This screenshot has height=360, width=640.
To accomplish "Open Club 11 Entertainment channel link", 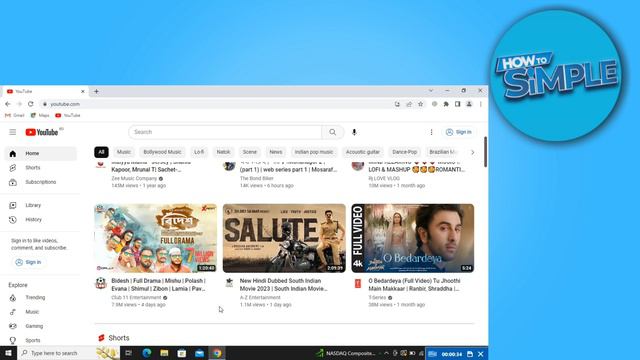I will coord(136,298).
